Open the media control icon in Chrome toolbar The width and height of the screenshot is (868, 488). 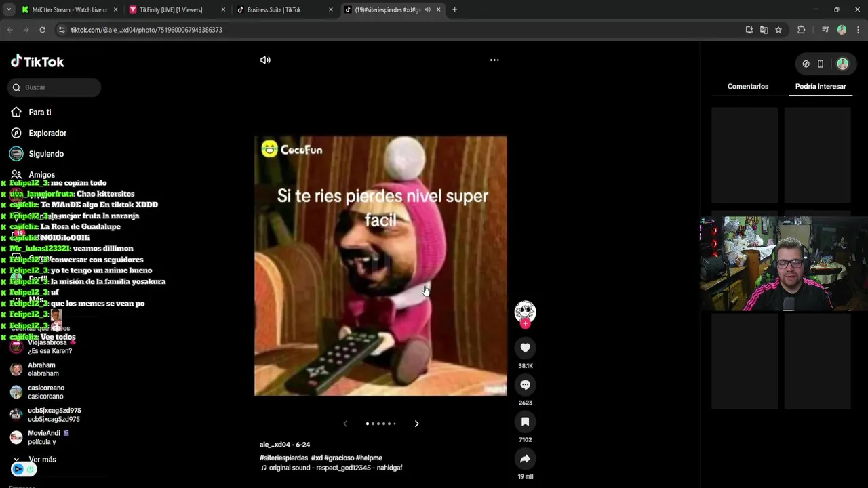[x=825, y=30]
